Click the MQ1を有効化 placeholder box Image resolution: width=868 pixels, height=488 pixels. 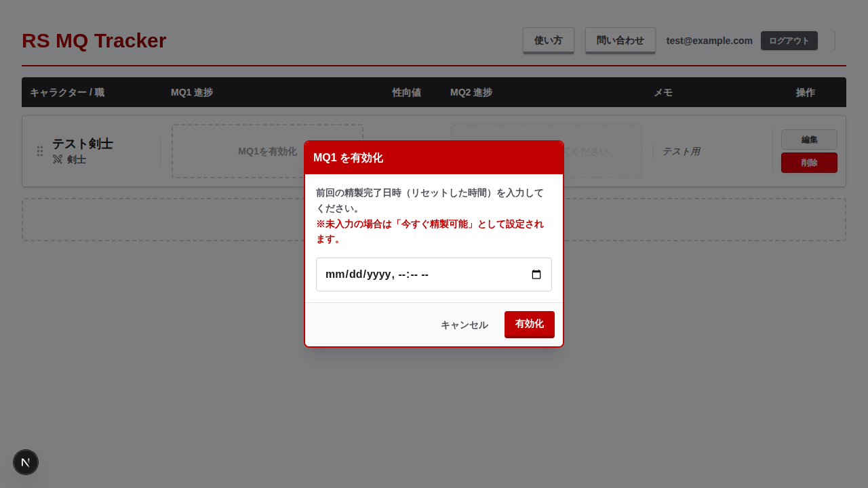(x=267, y=151)
